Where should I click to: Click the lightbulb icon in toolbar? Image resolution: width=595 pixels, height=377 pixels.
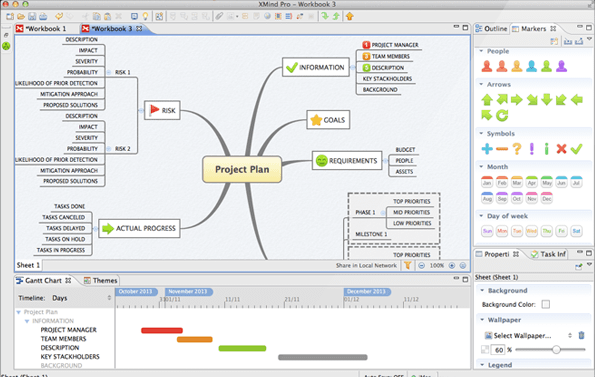tap(145, 16)
